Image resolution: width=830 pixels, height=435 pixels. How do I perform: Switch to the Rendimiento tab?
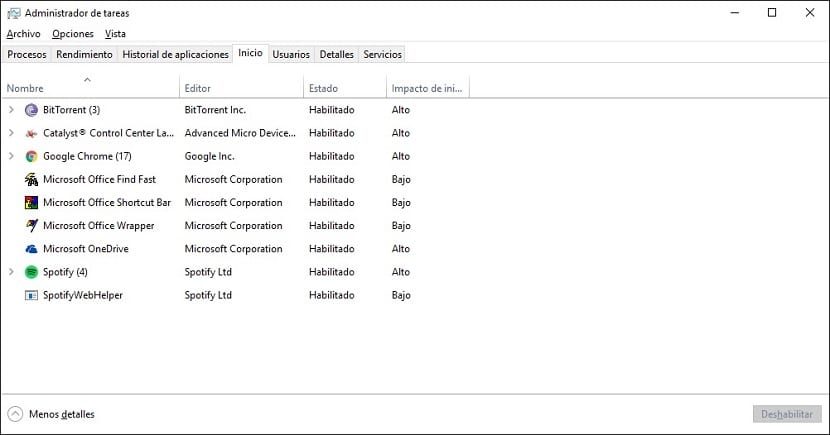pyautogui.click(x=84, y=55)
